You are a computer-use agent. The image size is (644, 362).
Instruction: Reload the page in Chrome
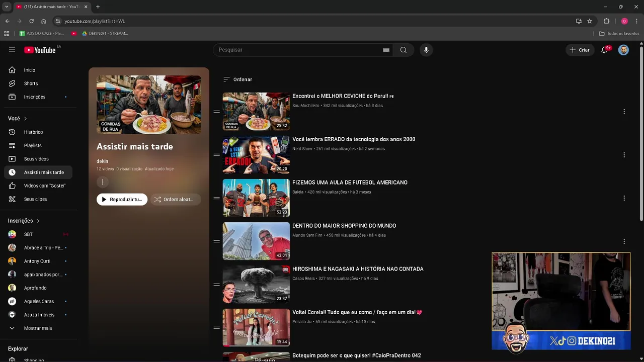(x=31, y=21)
